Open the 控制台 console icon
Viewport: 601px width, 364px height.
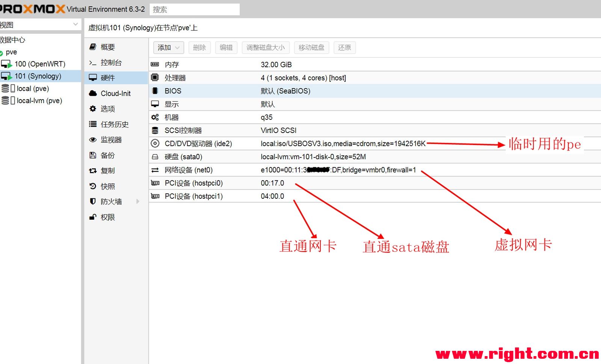click(92, 62)
